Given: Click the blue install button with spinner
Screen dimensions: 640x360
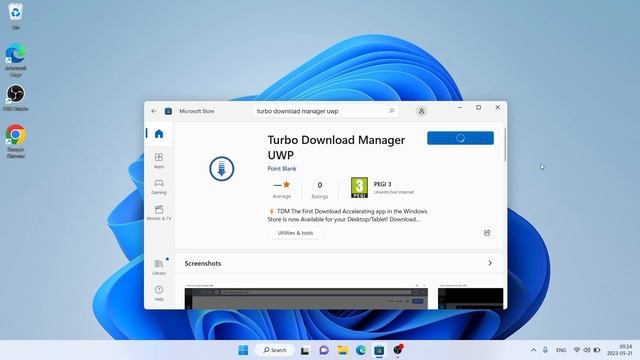Looking at the screenshot, I should click(x=460, y=138).
